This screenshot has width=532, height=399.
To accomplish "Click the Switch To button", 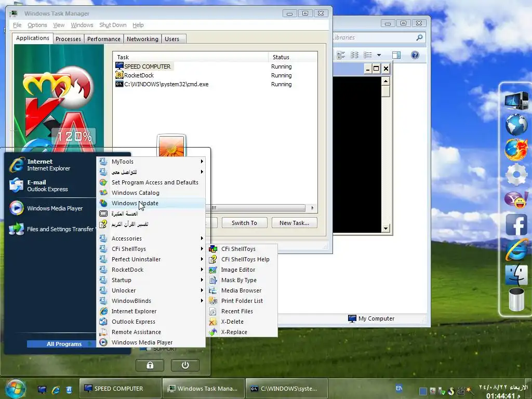I will [244, 223].
